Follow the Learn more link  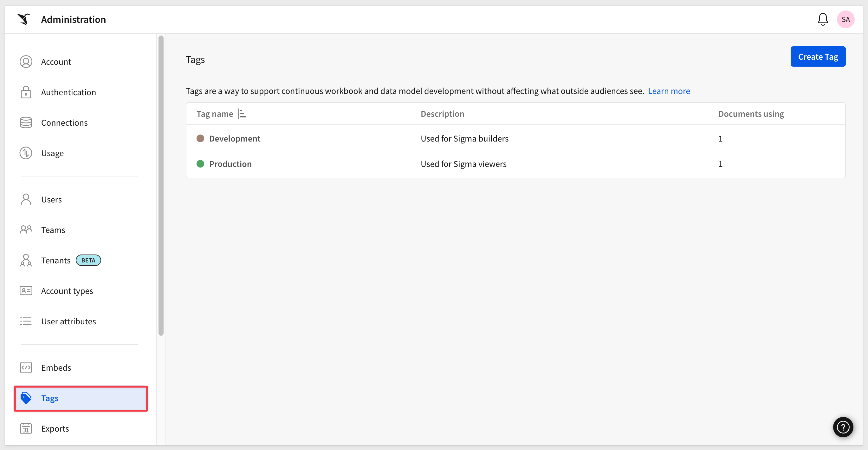pos(669,91)
